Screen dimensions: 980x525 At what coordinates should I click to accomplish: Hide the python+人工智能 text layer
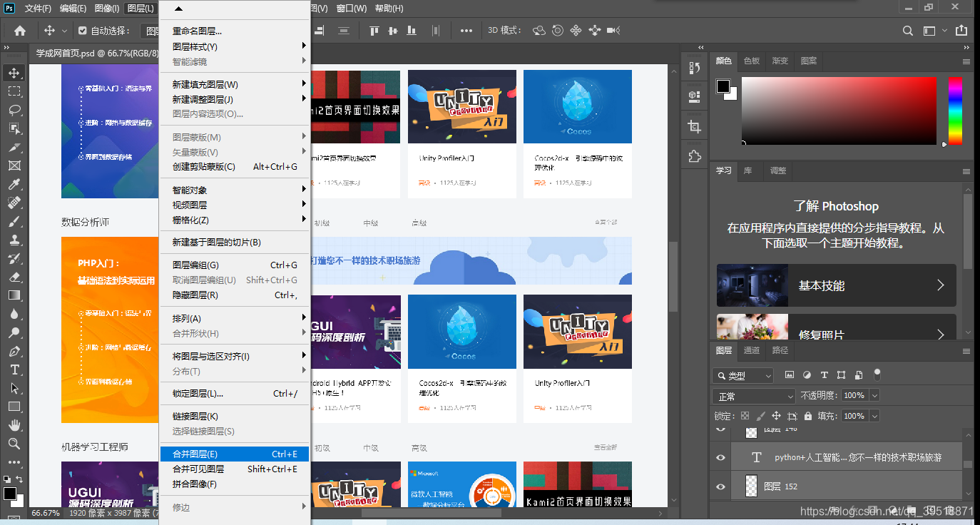[x=720, y=457]
